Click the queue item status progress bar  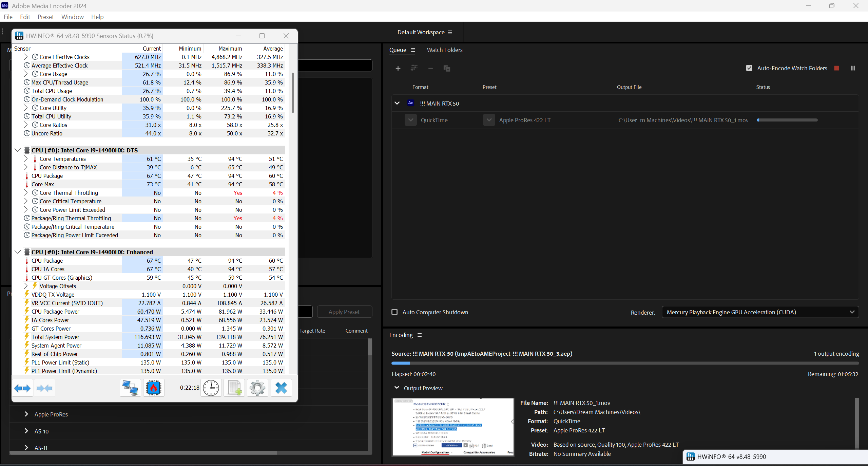tap(787, 120)
